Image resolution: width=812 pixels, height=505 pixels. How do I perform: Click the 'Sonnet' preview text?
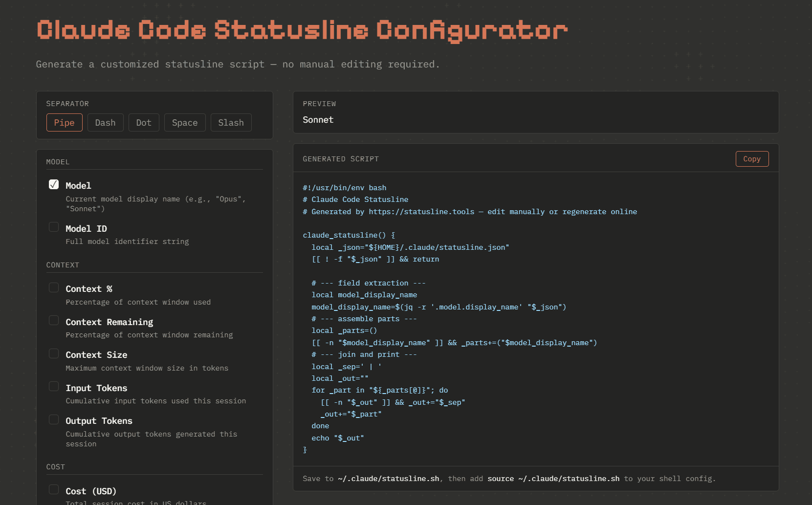click(318, 120)
